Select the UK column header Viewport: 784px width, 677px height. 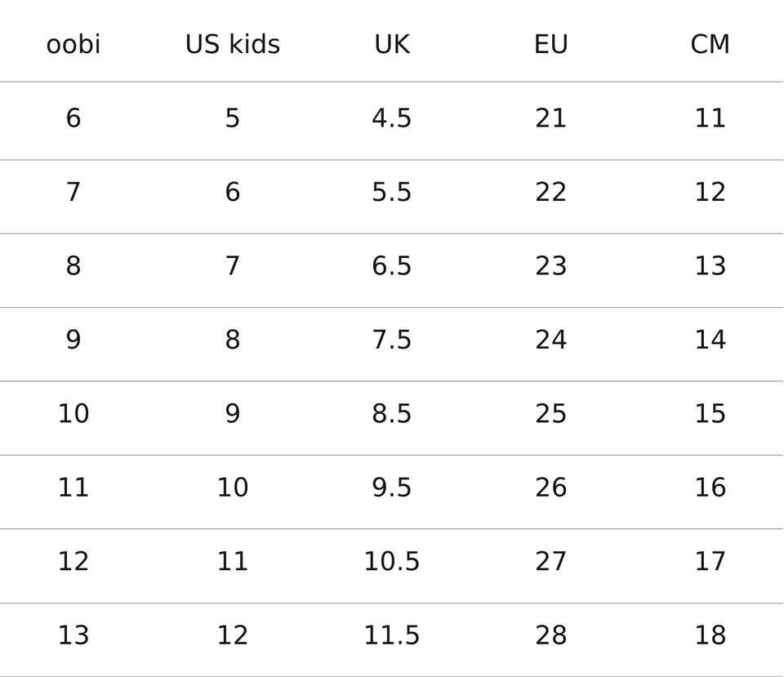pyautogui.click(x=392, y=44)
